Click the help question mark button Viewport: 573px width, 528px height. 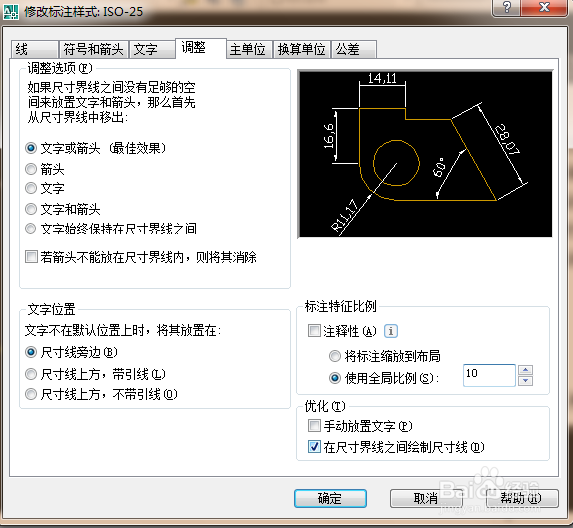coord(506,8)
